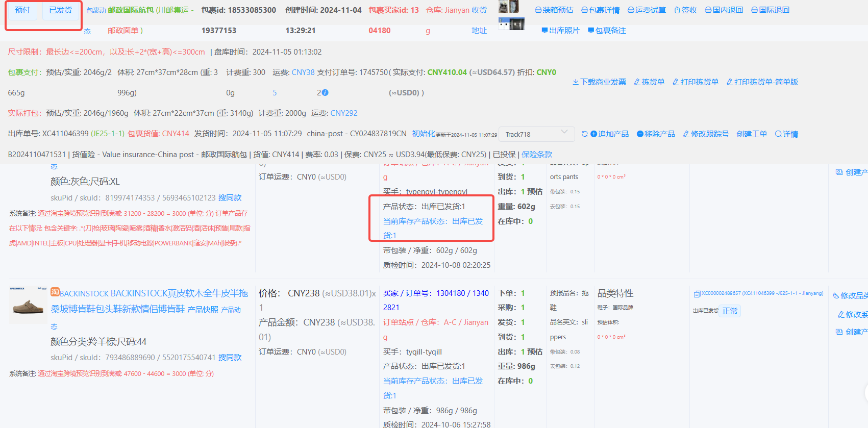Open 出库照片 outbound photos

coord(560,31)
